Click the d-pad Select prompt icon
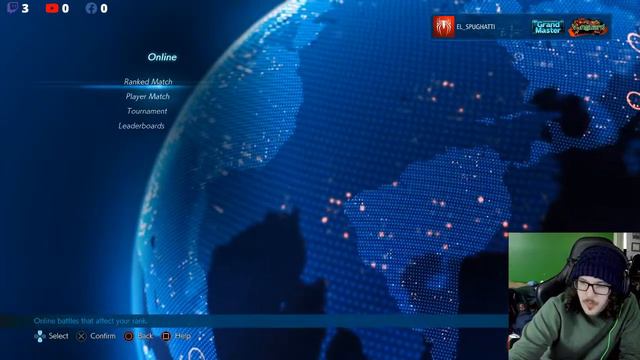640x360 pixels. [40, 336]
